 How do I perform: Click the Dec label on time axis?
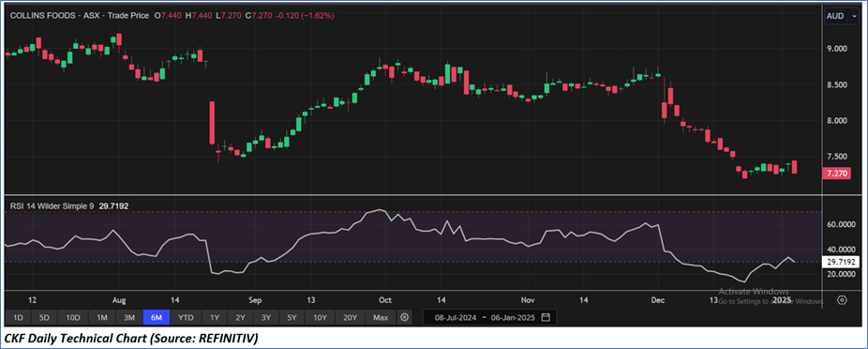coord(658,299)
